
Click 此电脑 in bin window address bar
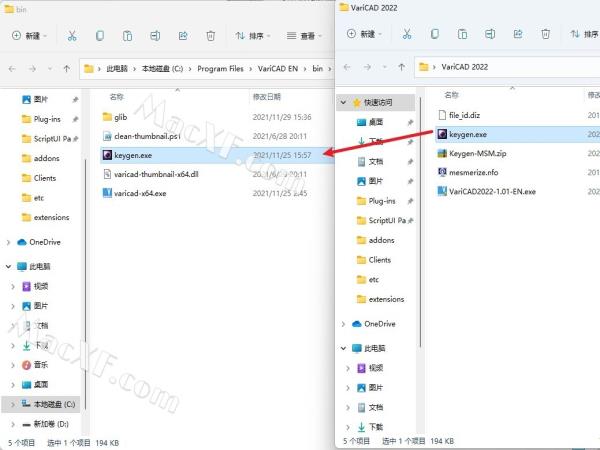pyautogui.click(x=117, y=69)
